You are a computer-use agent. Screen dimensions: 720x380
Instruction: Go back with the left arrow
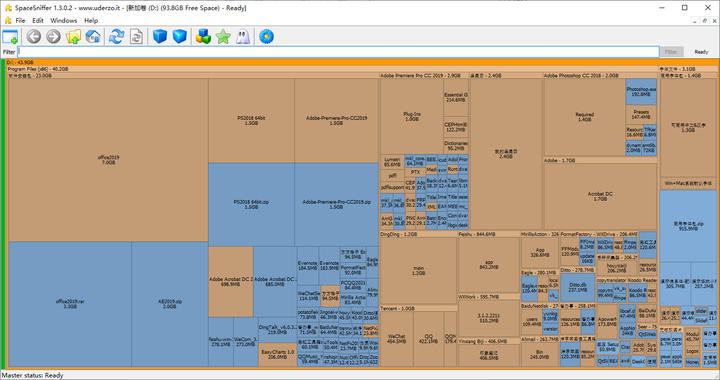34,37
